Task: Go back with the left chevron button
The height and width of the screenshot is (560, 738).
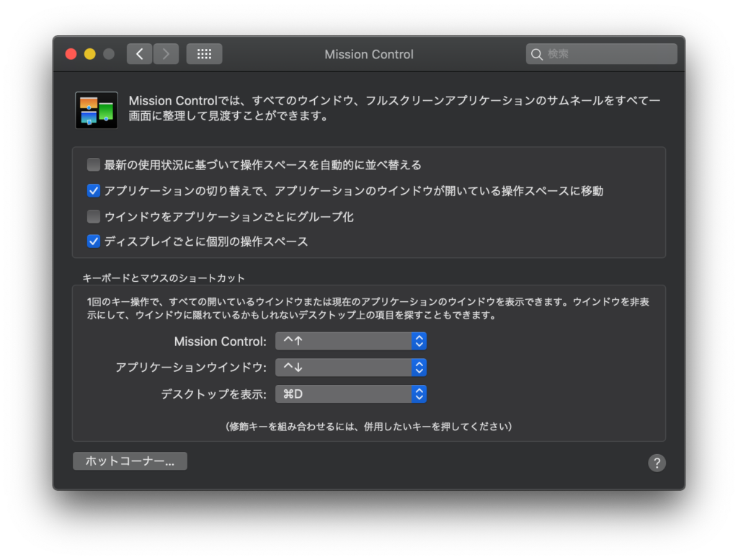Action: pos(139,54)
